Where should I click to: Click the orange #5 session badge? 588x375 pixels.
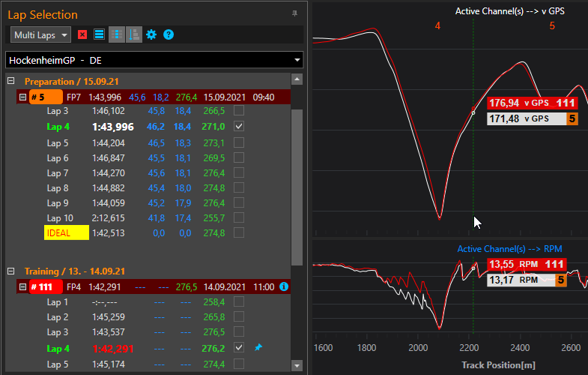click(x=46, y=97)
